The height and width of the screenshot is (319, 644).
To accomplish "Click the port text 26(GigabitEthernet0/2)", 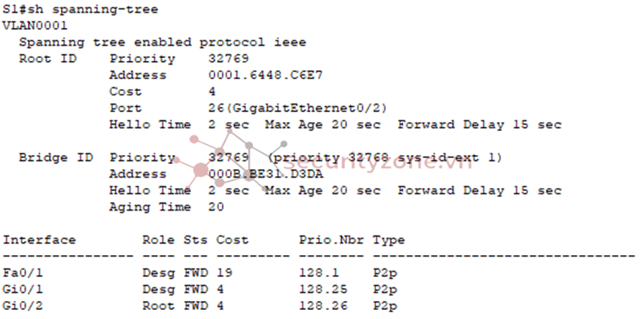I will click(298, 108).
